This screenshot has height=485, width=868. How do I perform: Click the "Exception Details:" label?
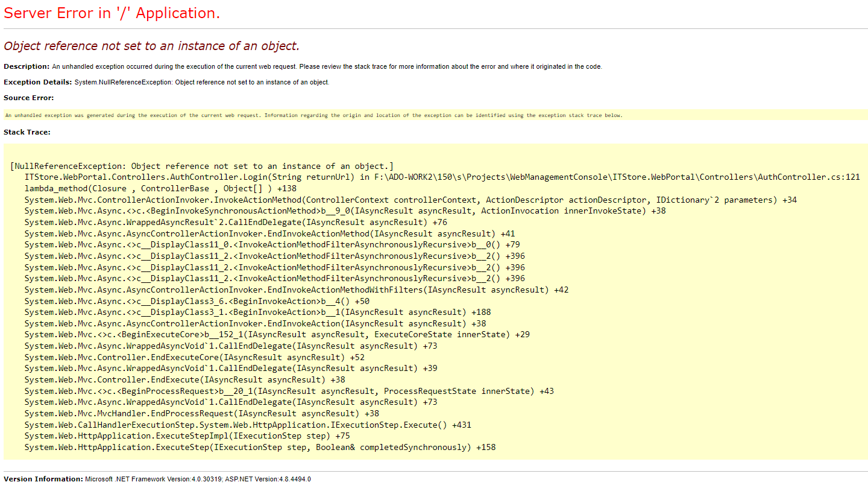coord(38,82)
